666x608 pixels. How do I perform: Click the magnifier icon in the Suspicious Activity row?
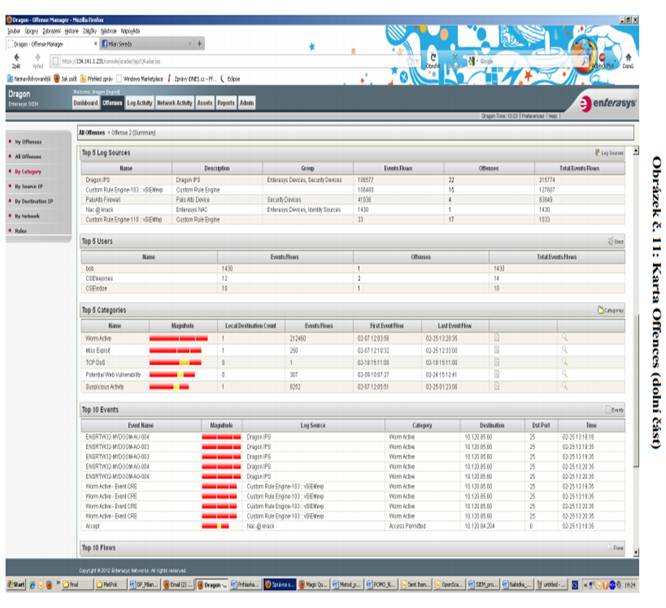point(564,386)
